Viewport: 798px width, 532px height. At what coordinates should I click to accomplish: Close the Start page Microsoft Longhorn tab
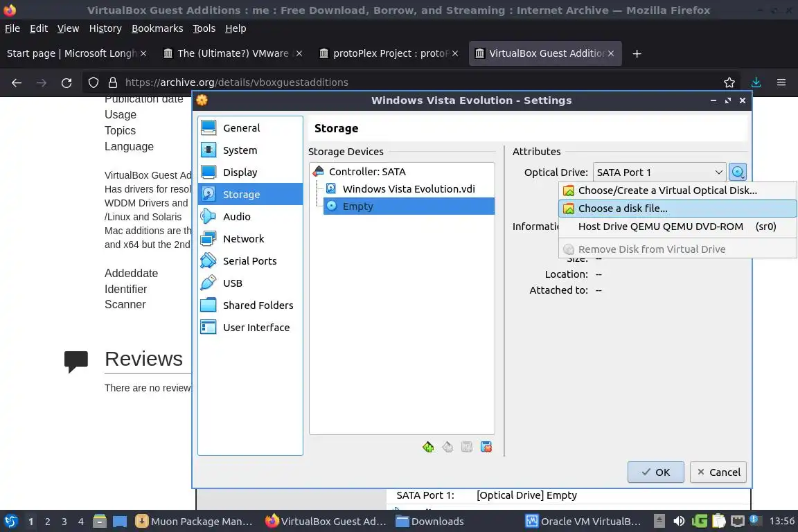click(x=143, y=53)
